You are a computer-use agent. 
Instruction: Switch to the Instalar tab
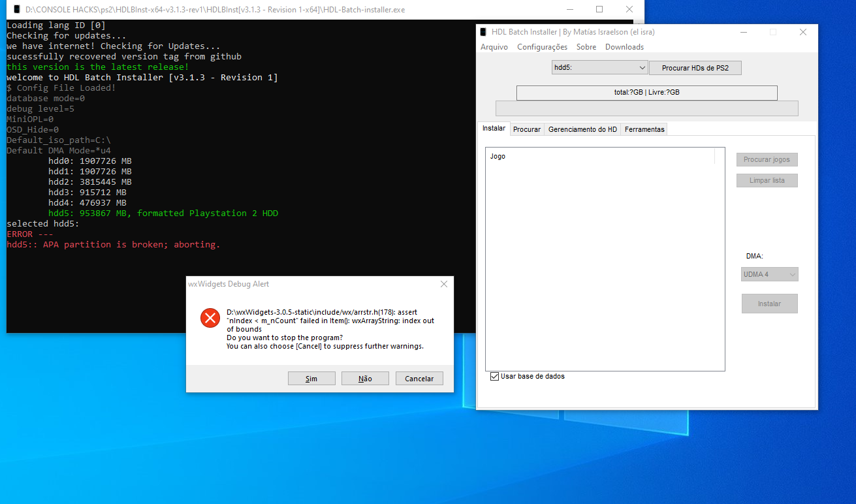[494, 128]
